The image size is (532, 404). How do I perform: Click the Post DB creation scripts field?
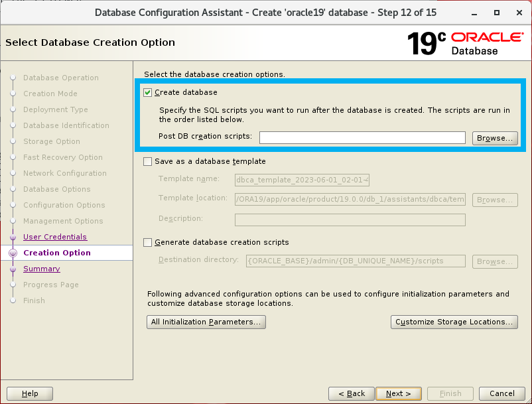(x=362, y=138)
